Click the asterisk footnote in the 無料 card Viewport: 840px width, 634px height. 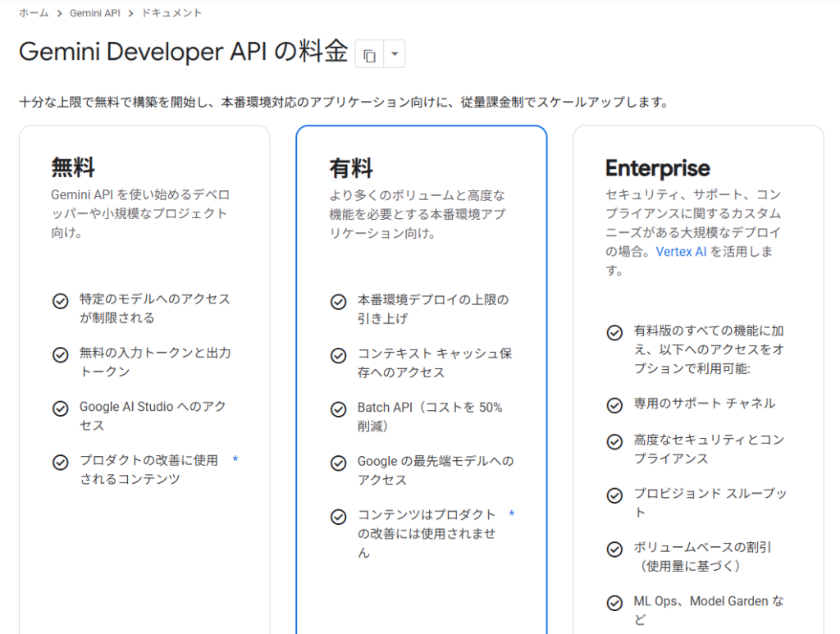click(x=235, y=460)
